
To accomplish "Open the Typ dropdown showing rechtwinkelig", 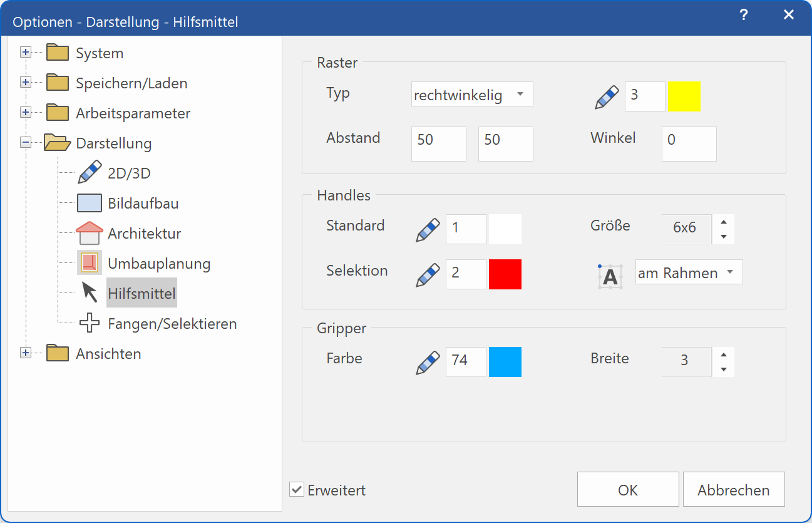I will [471, 93].
